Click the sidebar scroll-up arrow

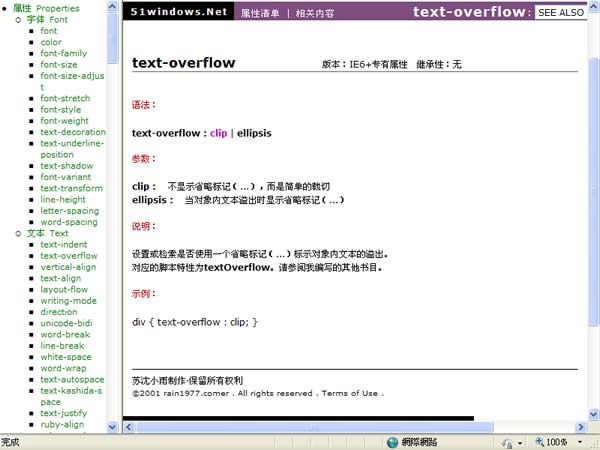tap(112, 6)
